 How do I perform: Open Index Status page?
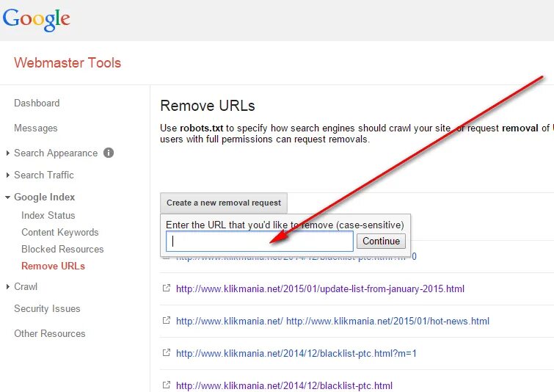(48, 215)
